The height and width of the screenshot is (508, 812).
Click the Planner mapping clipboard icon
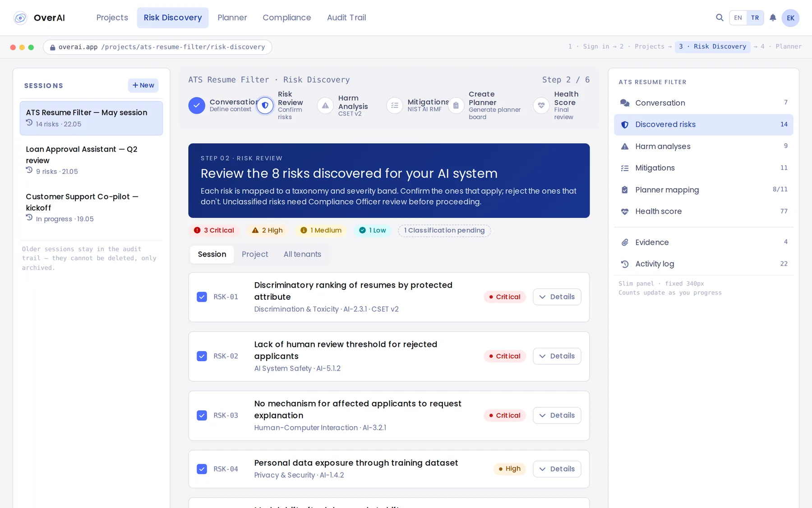(625, 190)
